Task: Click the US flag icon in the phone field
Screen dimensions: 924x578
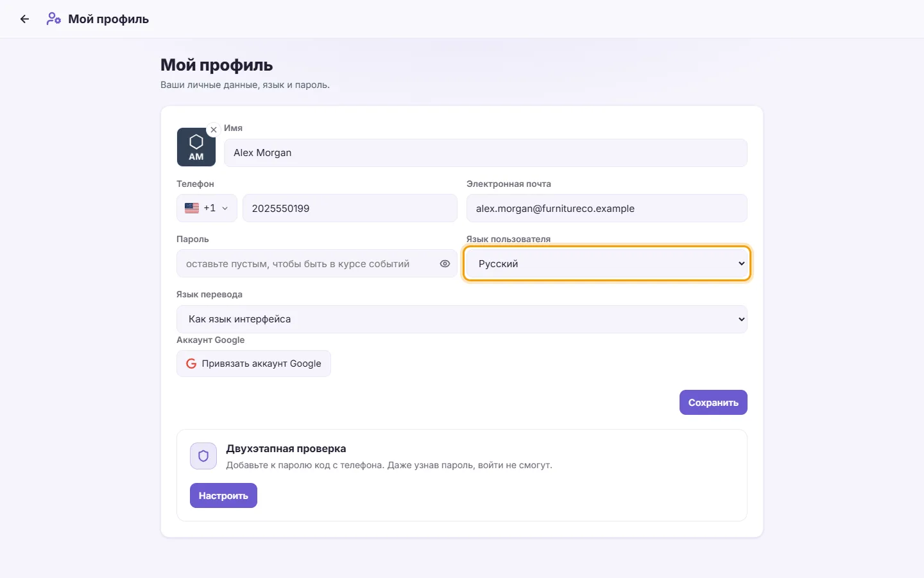Action: point(192,208)
